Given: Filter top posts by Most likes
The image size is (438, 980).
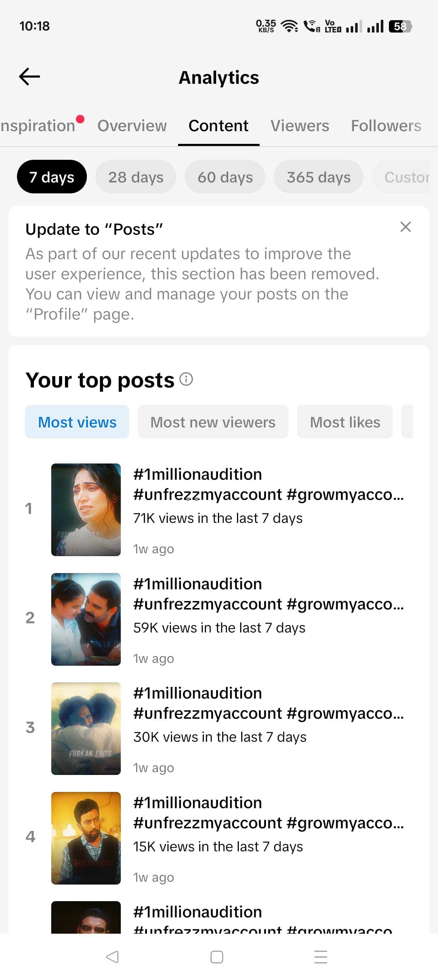Looking at the screenshot, I should [345, 422].
